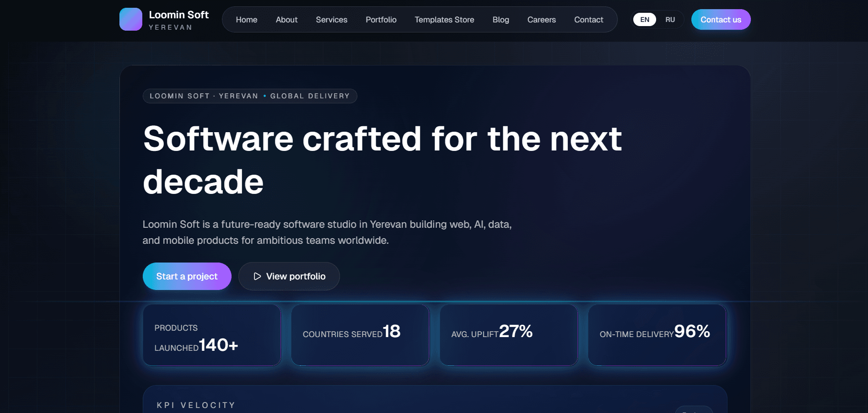Click the On-Time Delivery 96% stat card
Screen dimensions: 868x413
coord(657,335)
